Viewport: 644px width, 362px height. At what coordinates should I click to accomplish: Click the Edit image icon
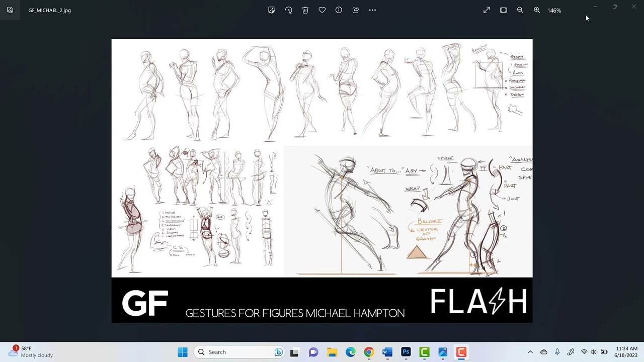click(x=272, y=10)
